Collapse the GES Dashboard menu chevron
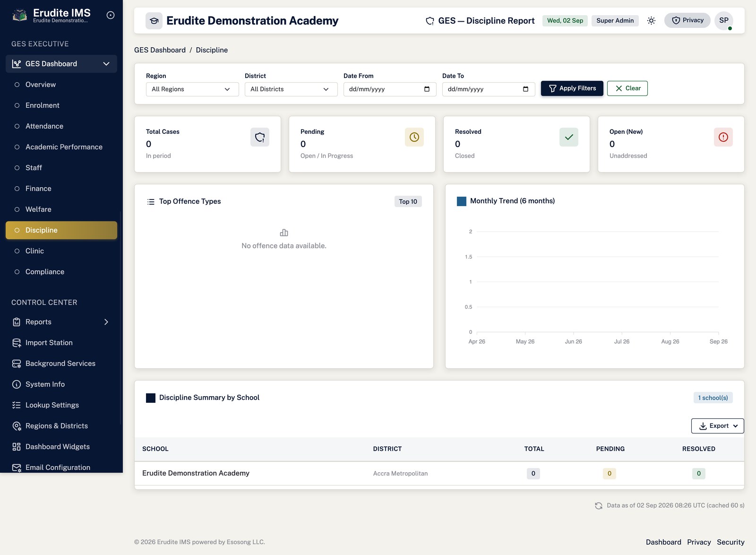 point(106,64)
